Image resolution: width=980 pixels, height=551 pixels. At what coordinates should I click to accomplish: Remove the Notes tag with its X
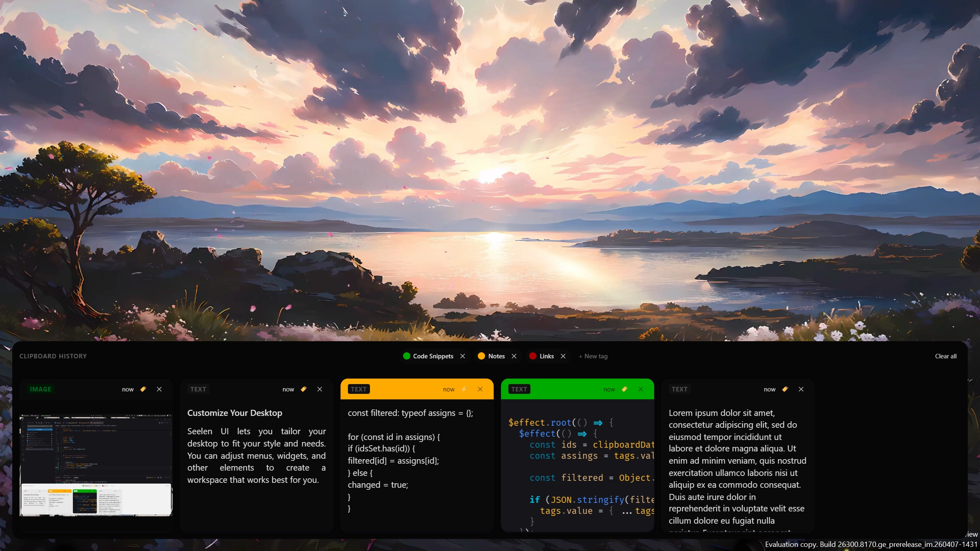coord(514,356)
